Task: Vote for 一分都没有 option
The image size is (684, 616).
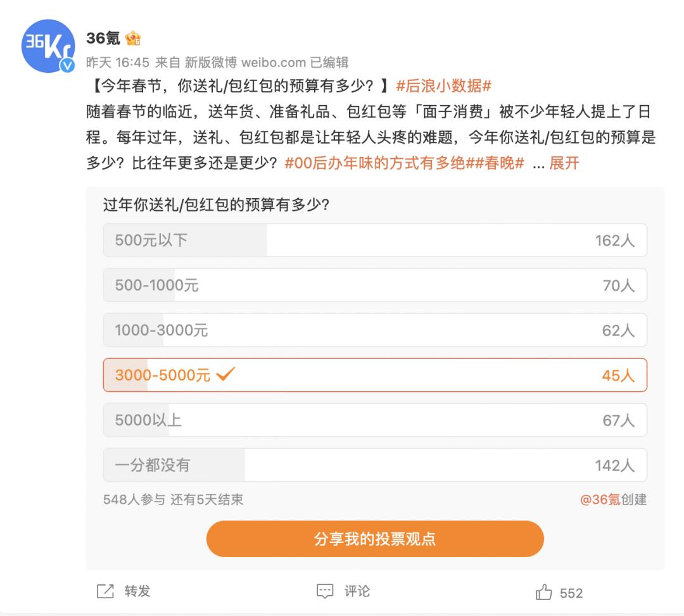Action: point(375,465)
